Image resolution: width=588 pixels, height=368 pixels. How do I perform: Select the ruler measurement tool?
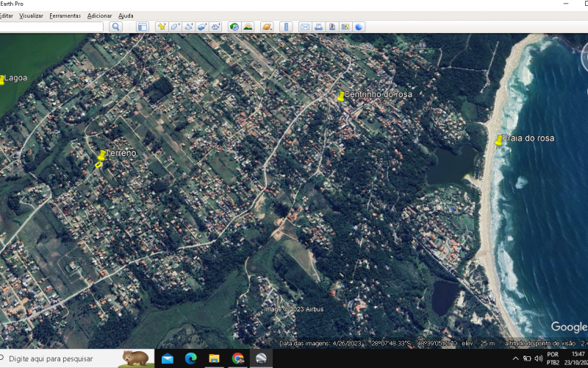[x=286, y=26]
